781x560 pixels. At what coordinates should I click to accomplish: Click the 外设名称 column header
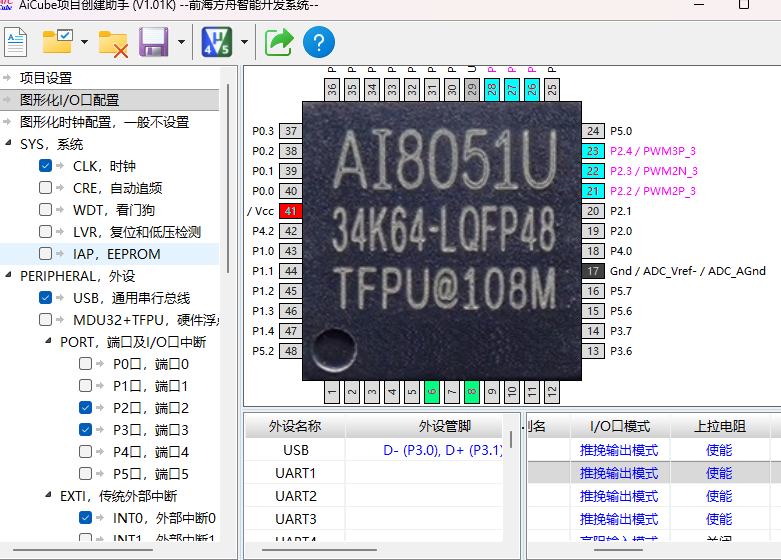[295, 426]
